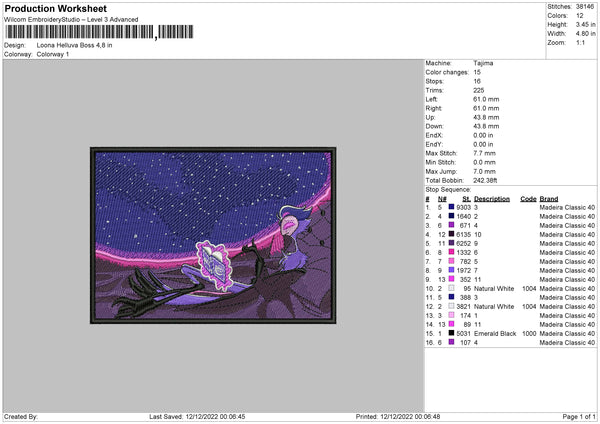This screenshot has width=600, height=424.
Task: Select stitch count 5031 in stop row 15
Action: pos(463,334)
